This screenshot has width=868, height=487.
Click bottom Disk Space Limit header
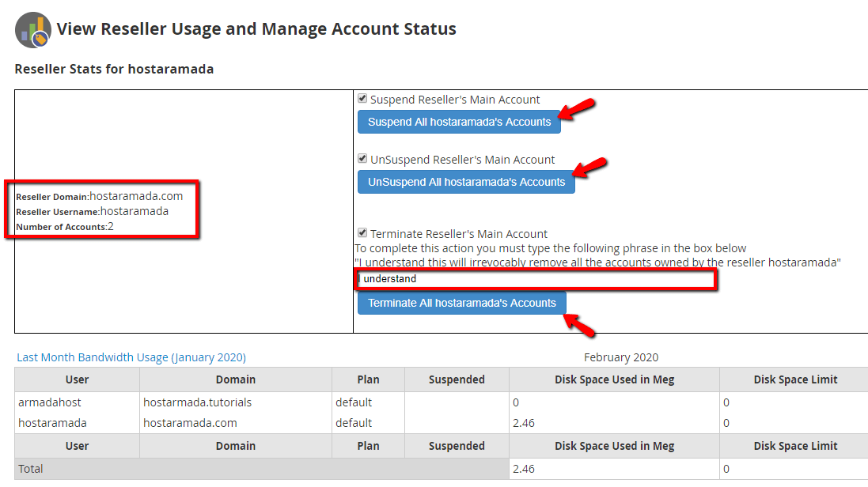pyautogui.click(x=795, y=446)
